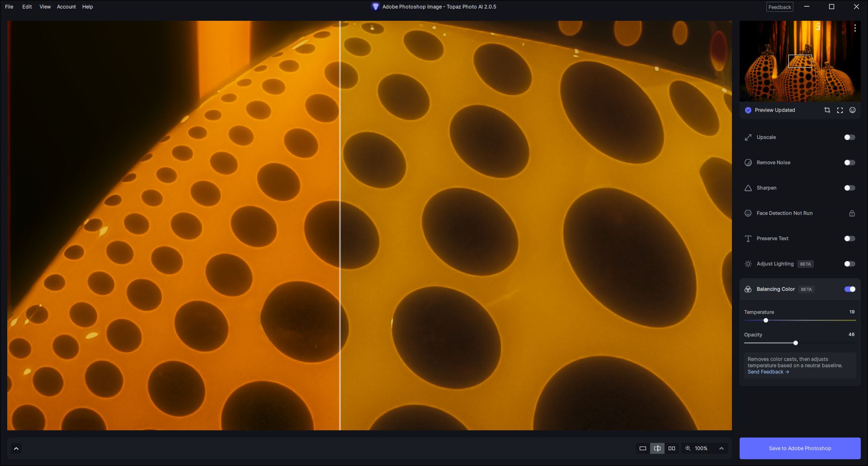The image size is (868, 466).
Task: Click the Temperature slider handle
Action: 766,320
